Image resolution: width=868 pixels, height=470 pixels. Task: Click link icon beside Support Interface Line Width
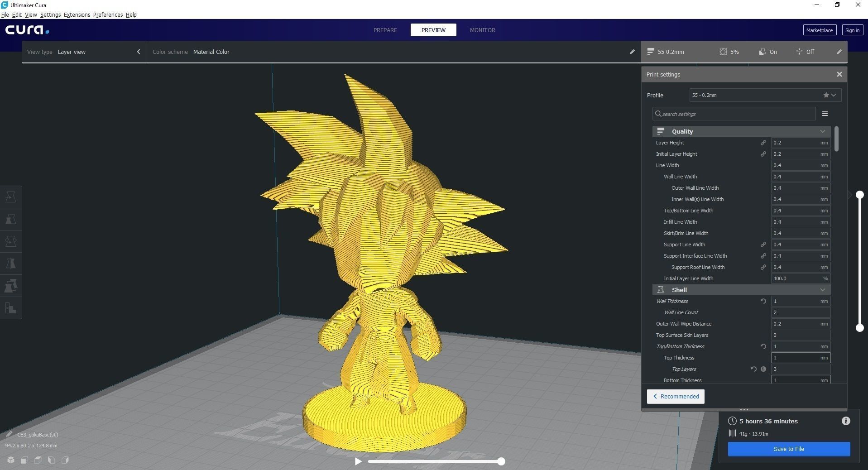[x=763, y=256]
